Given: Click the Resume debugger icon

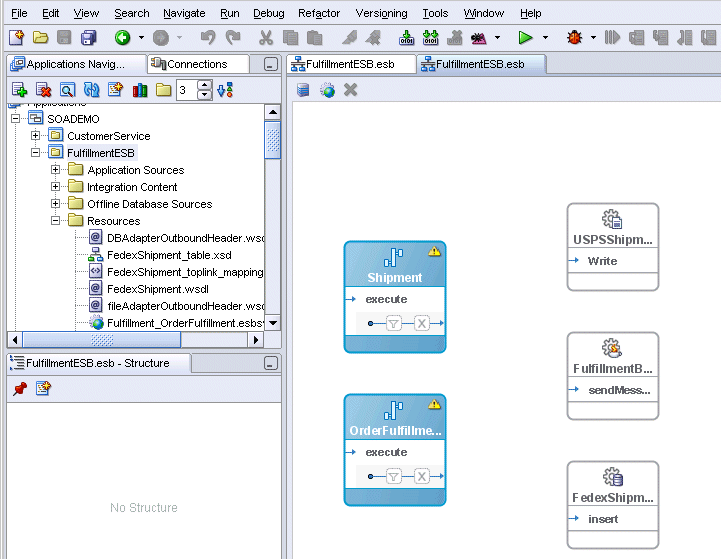Looking at the screenshot, I should tap(612, 37).
